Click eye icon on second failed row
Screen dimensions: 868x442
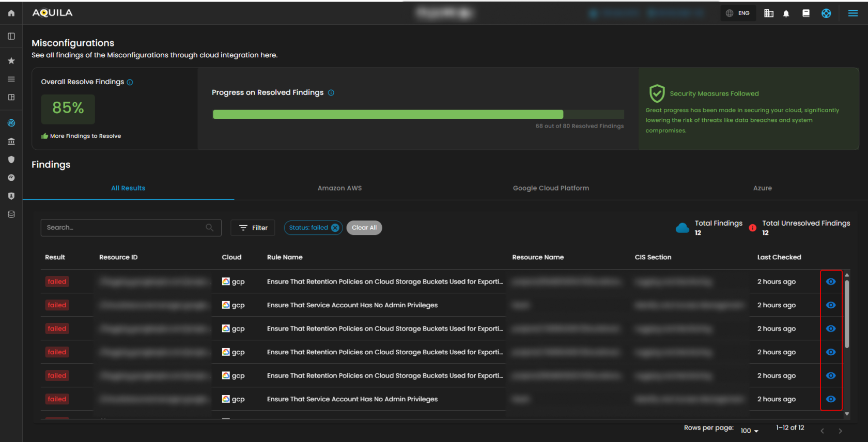coord(830,305)
